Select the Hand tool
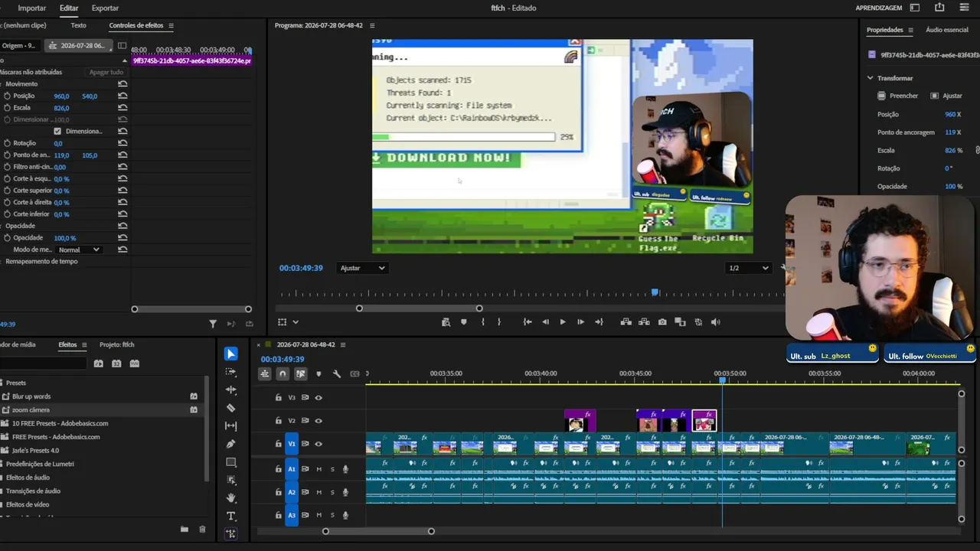Viewport: 980px width, 551px height. point(231,498)
